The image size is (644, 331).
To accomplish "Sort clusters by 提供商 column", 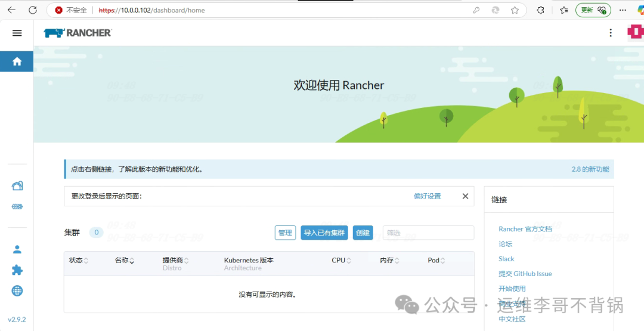I will click(176, 261).
